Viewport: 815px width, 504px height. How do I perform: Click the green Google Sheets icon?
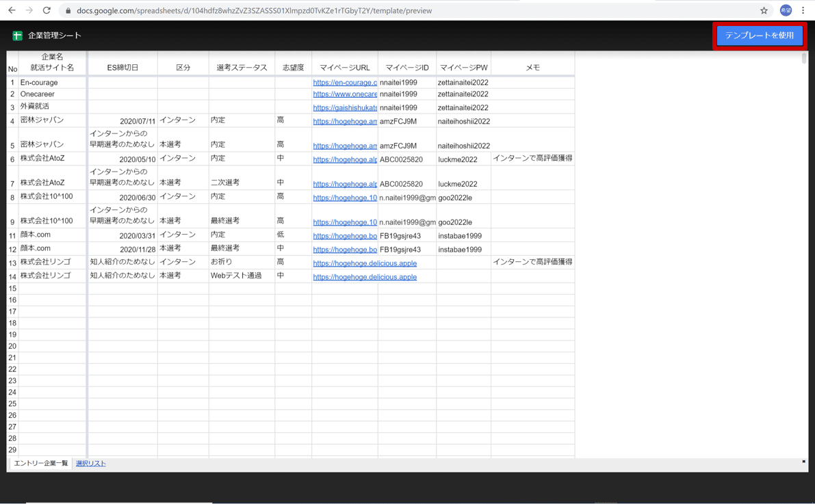pyautogui.click(x=17, y=36)
